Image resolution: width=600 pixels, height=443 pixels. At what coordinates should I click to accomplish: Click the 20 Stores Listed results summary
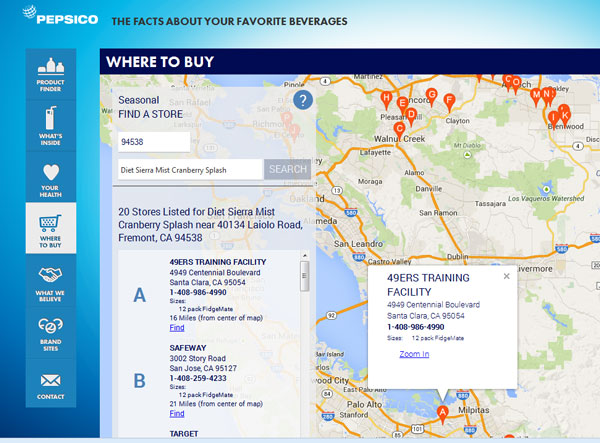pyautogui.click(x=210, y=225)
